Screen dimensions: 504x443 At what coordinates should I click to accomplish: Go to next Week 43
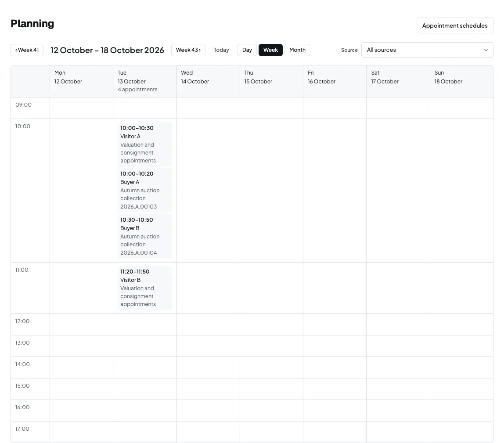tap(188, 50)
